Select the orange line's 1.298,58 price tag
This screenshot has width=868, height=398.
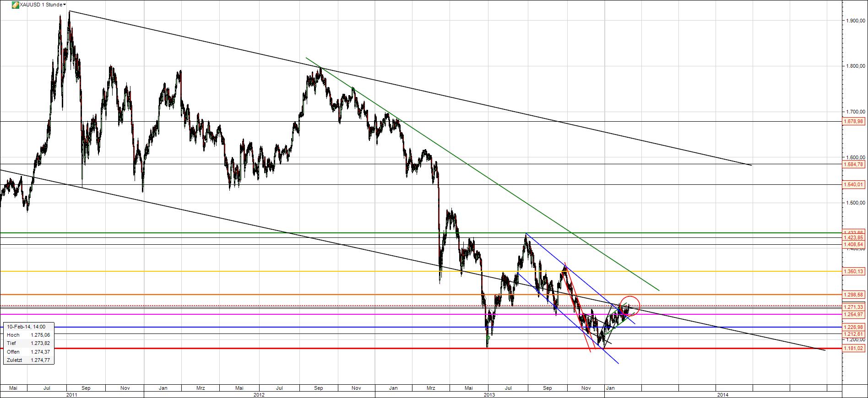[x=854, y=295]
